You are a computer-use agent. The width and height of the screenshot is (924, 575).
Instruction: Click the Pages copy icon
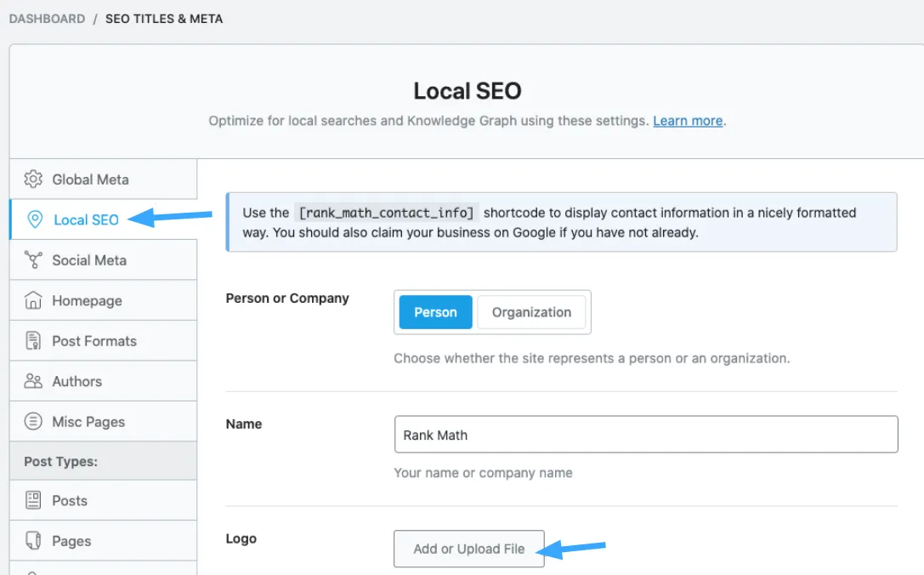tap(33, 540)
